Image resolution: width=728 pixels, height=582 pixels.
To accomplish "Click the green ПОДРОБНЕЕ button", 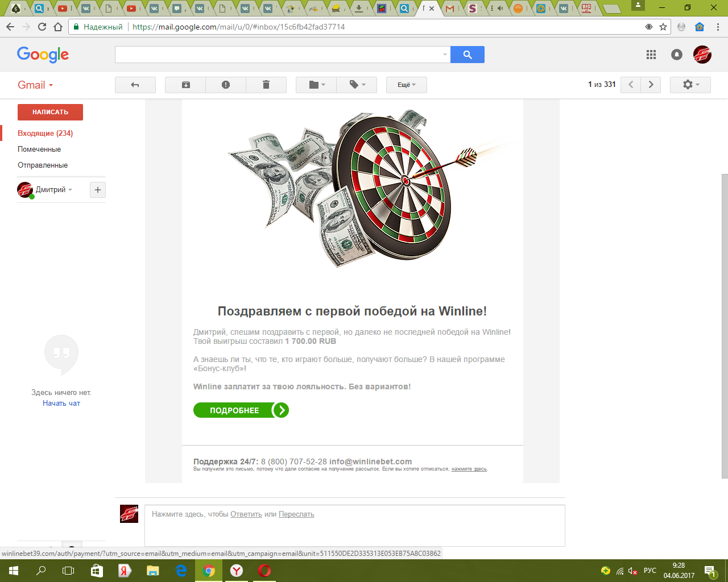I will click(241, 410).
